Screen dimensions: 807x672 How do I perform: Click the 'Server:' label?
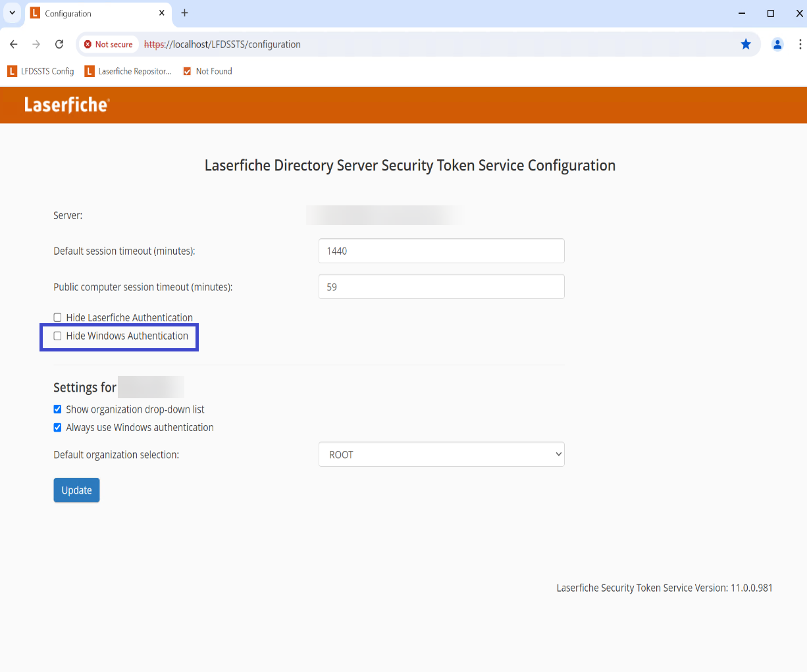(x=68, y=215)
